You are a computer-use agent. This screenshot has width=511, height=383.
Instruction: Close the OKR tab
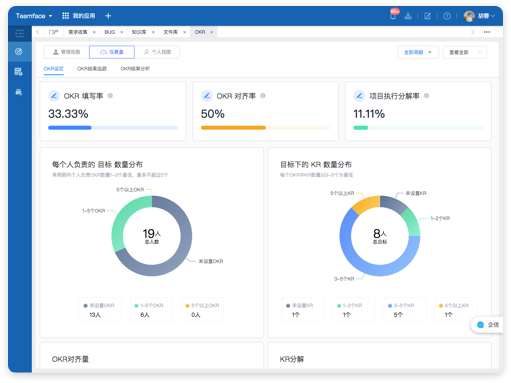(x=211, y=32)
